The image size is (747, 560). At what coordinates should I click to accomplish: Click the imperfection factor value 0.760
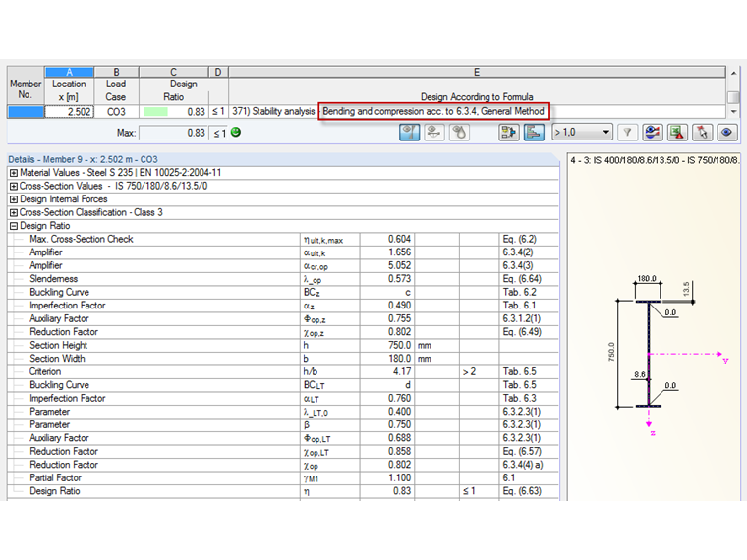[399, 399]
